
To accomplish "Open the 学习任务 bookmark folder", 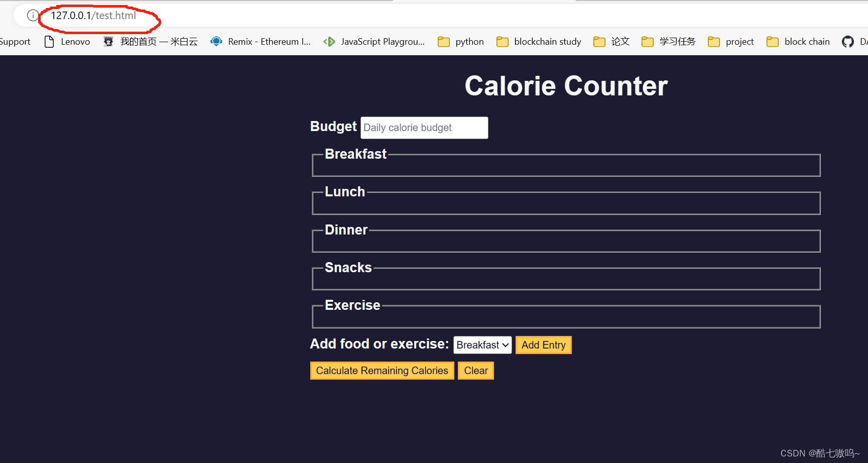I will [x=669, y=42].
